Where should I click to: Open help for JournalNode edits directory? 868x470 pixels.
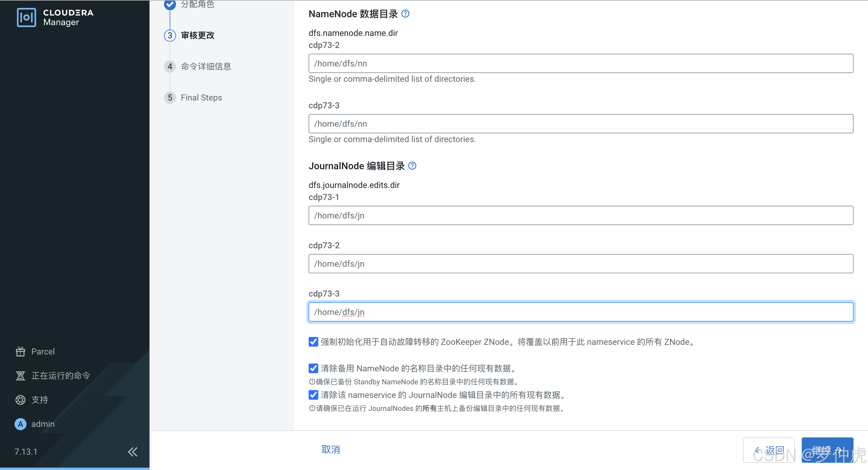412,166
